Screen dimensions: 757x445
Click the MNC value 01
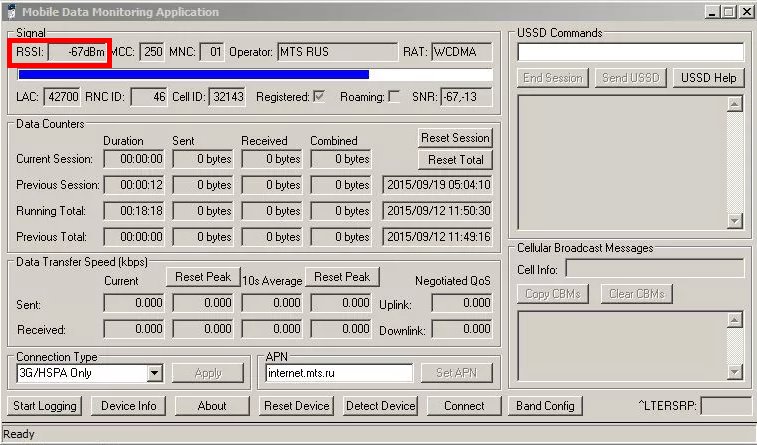pos(212,52)
